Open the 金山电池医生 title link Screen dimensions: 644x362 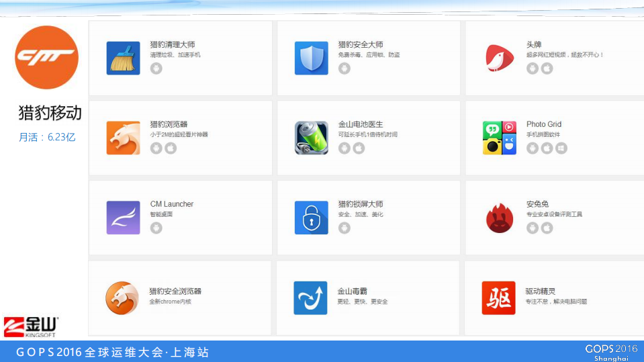(x=361, y=124)
